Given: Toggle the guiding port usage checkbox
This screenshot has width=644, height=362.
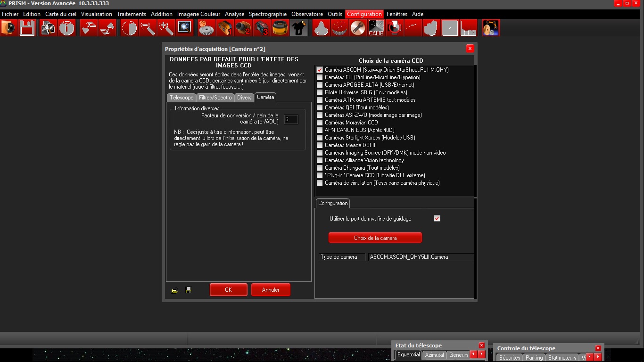Looking at the screenshot, I should 437,218.
